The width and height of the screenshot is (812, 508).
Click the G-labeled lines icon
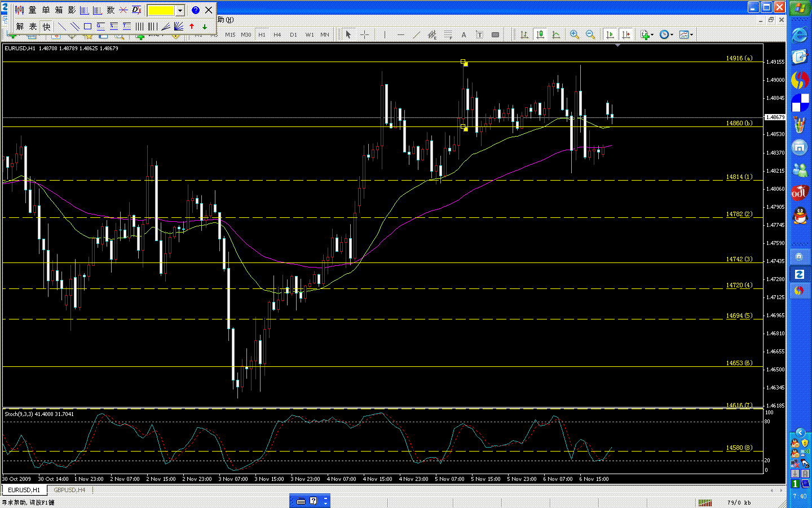click(x=101, y=27)
